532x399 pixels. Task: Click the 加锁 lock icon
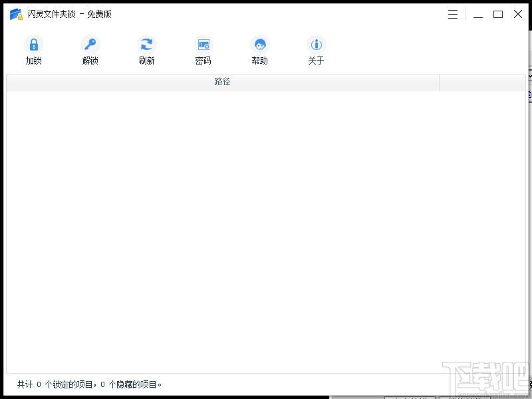point(34,45)
